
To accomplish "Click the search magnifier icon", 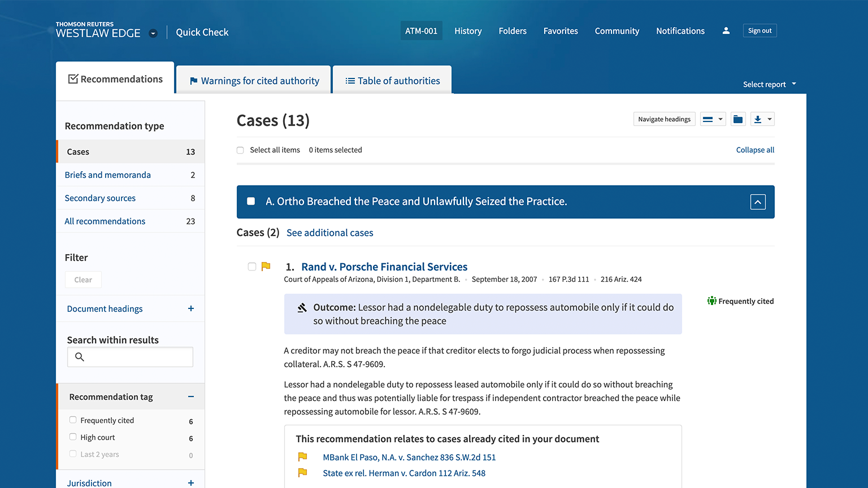I will 80,357.
